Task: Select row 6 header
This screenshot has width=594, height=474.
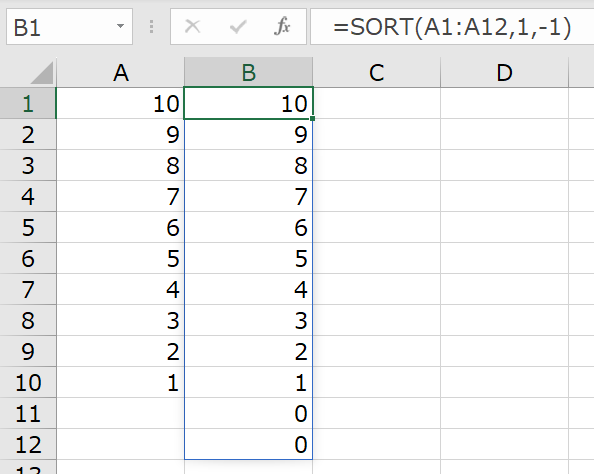Action: (28, 258)
